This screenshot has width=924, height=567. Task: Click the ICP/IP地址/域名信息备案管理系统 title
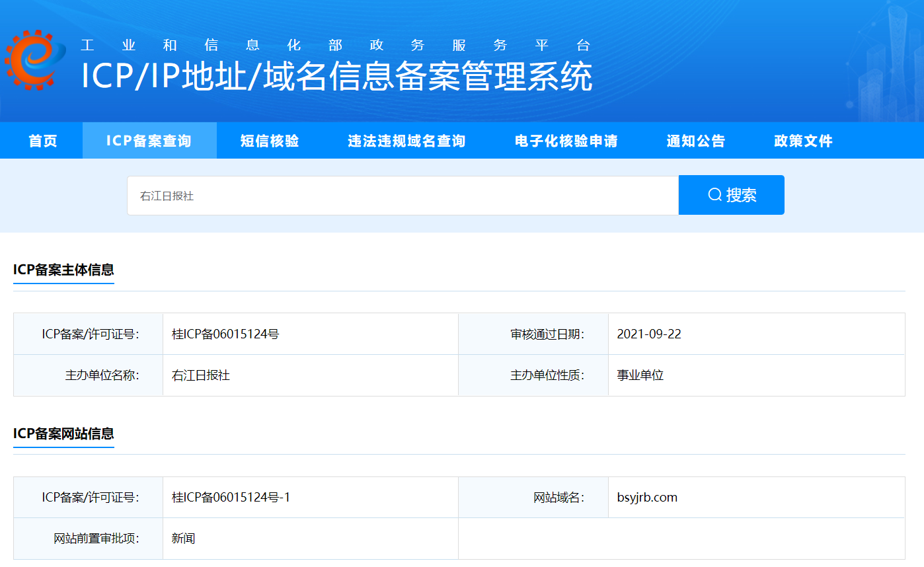[337, 77]
